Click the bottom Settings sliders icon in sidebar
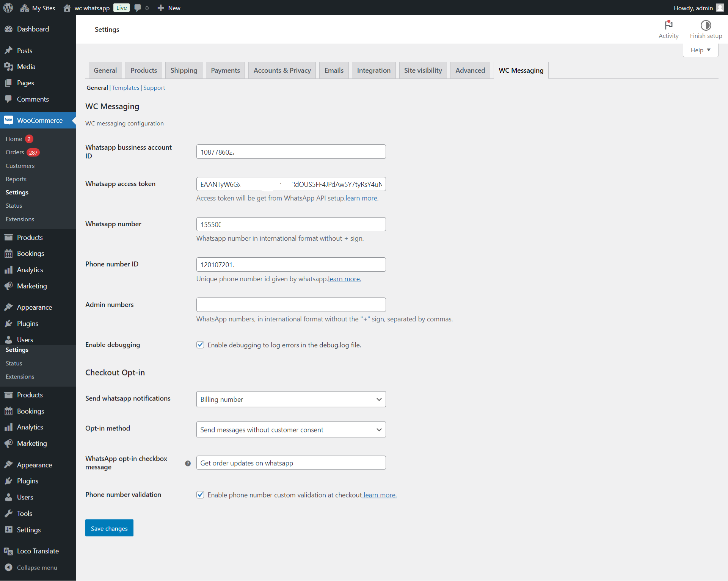The image size is (728, 581). pos(8,530)
